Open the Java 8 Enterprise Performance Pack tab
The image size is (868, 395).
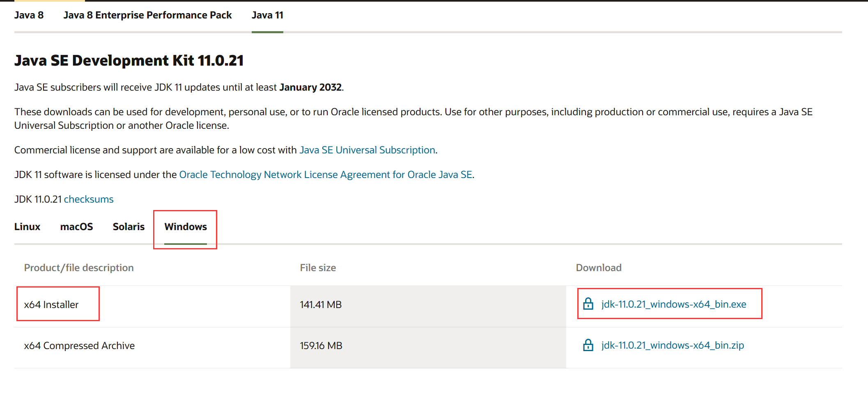[x=147, y=15]
